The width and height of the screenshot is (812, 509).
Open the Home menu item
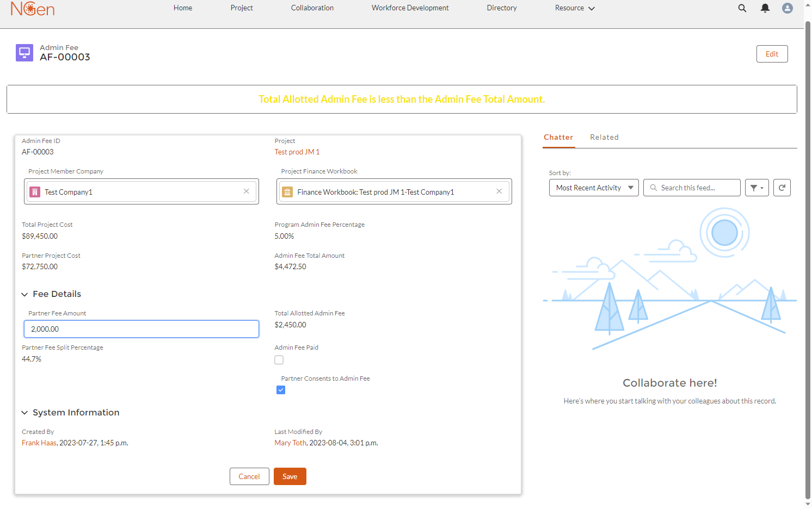point(183,8)
